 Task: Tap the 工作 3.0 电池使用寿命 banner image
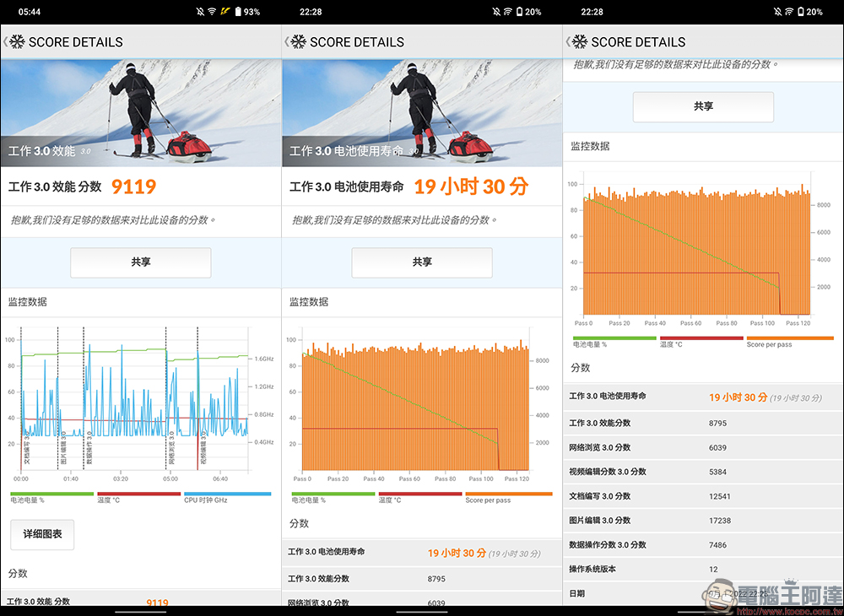(422, 113)
